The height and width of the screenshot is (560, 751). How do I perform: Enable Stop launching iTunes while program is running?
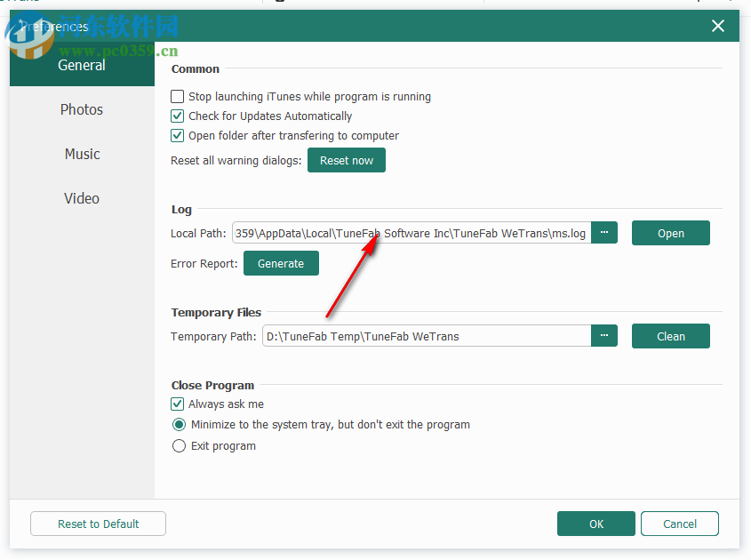tap(177, 97)
